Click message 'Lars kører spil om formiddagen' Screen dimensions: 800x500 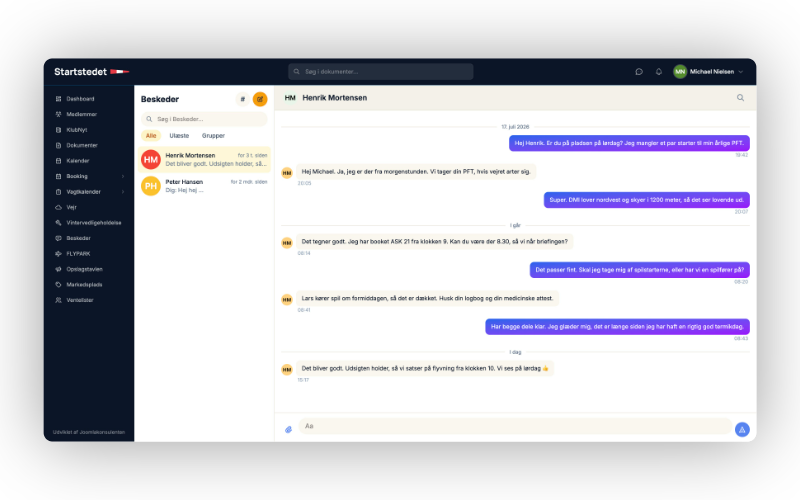(427, 298)
